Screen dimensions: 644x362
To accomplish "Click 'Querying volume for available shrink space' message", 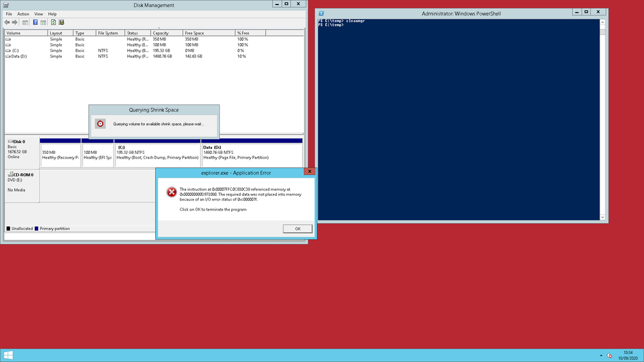I will (158, 124).
